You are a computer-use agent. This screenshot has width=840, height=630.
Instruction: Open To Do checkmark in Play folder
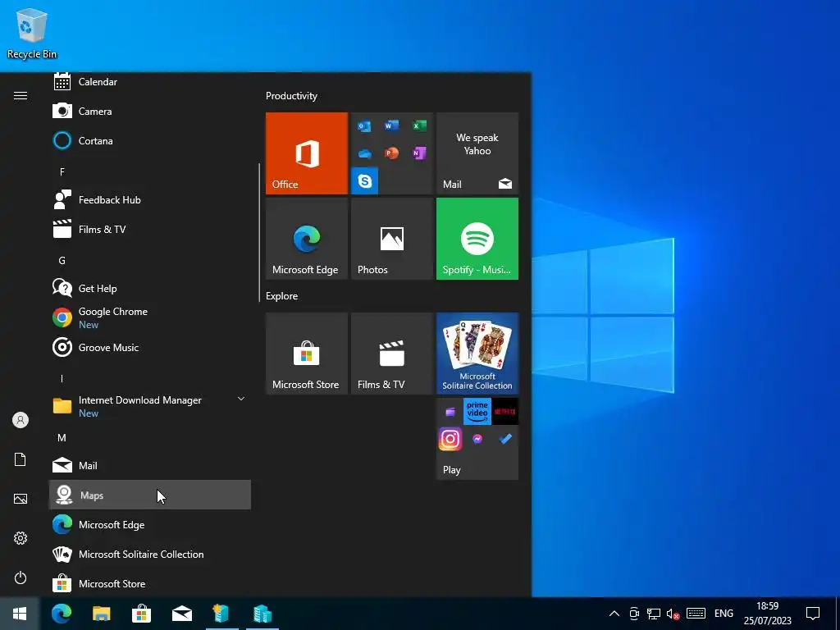click(505, 440)
